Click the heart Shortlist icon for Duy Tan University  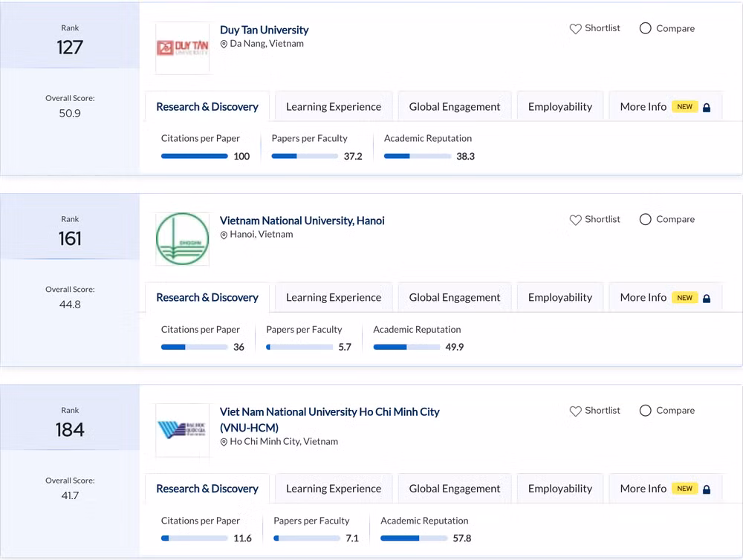pos(575,28)
